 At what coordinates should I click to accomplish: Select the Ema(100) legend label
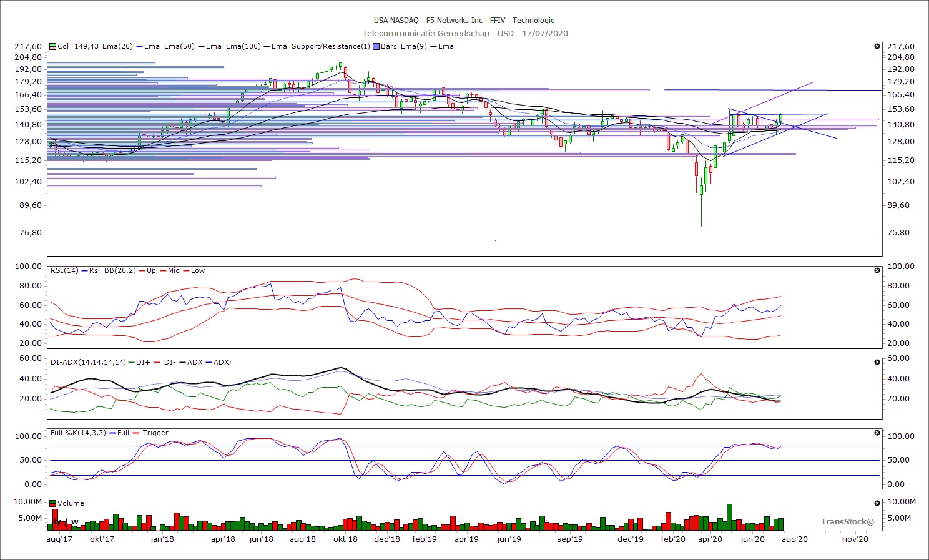click(x=243, y=46)
